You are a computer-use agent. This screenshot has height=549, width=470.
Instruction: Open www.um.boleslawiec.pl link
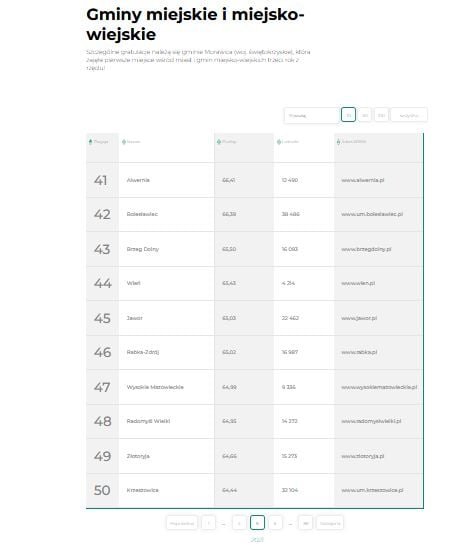click(372, 214)
